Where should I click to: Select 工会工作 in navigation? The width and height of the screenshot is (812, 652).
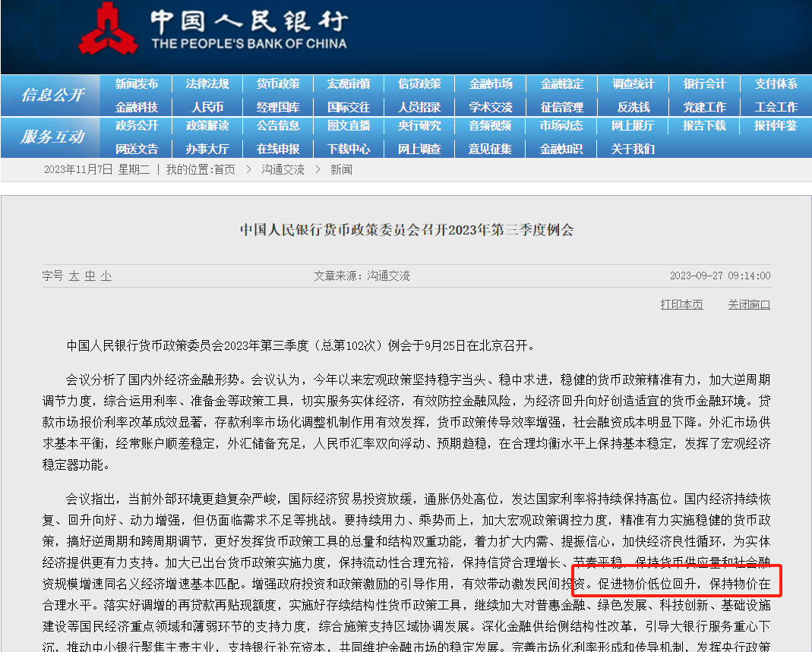(x=776, y=107)
